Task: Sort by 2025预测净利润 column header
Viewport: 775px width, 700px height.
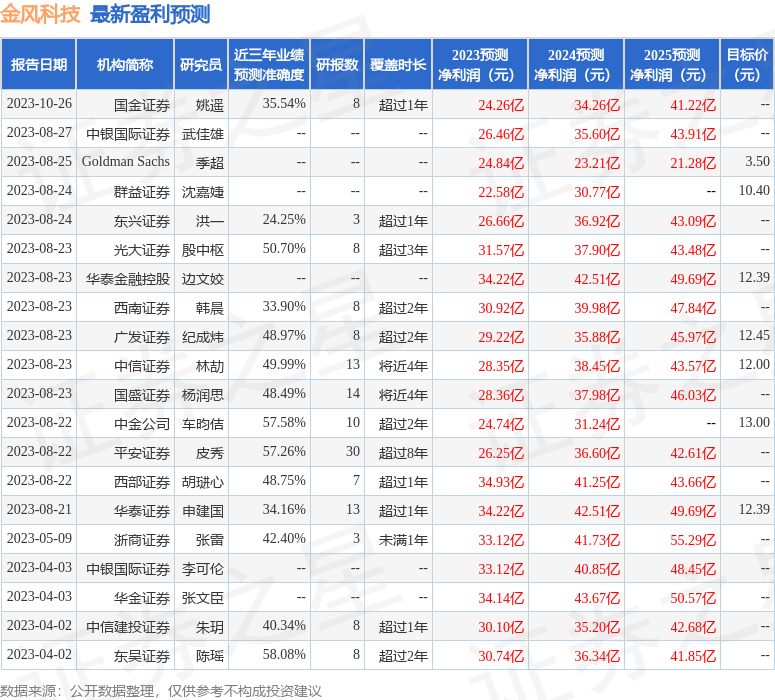Action: pos(671,65)
